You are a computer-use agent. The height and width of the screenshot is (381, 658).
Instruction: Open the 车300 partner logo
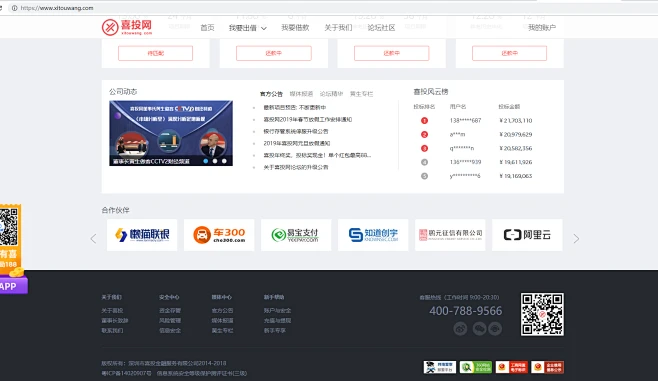pyautogui.click(x=219, y=235)
